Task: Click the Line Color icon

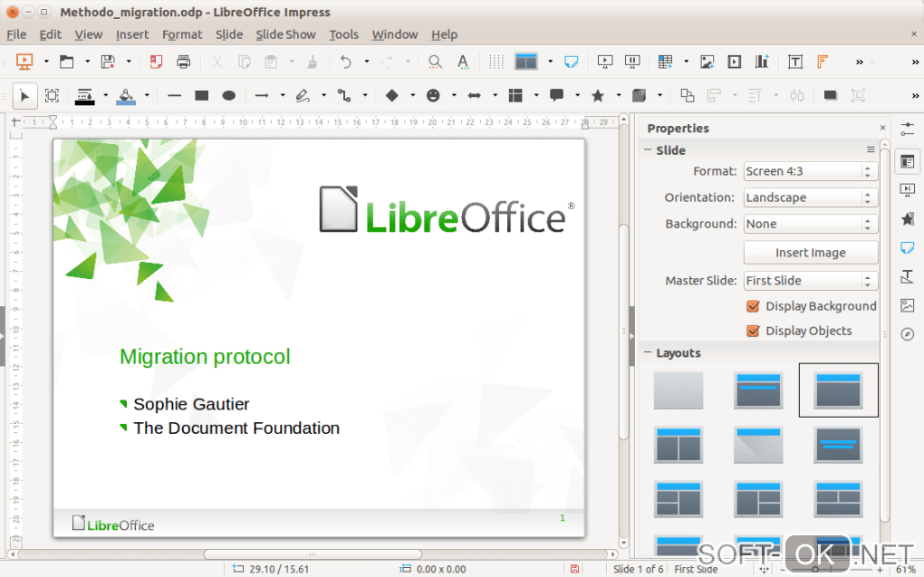Action: 84,96
